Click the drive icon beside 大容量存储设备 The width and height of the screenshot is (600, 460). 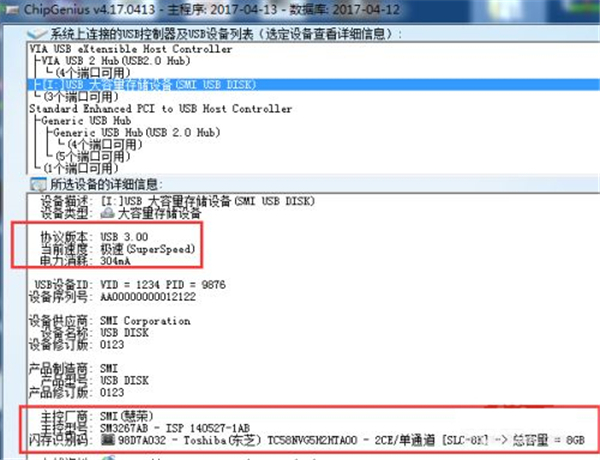click(x=108, y=213)
